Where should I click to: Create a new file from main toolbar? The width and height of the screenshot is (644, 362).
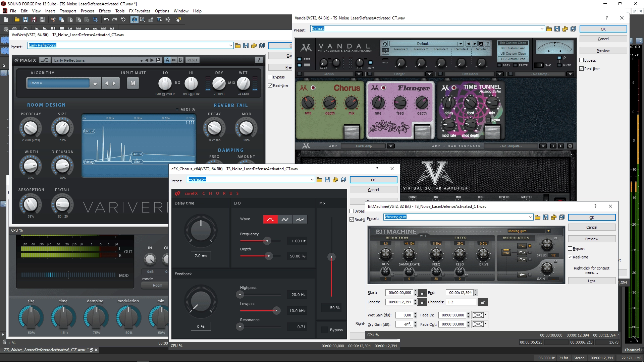click(6, 19)
